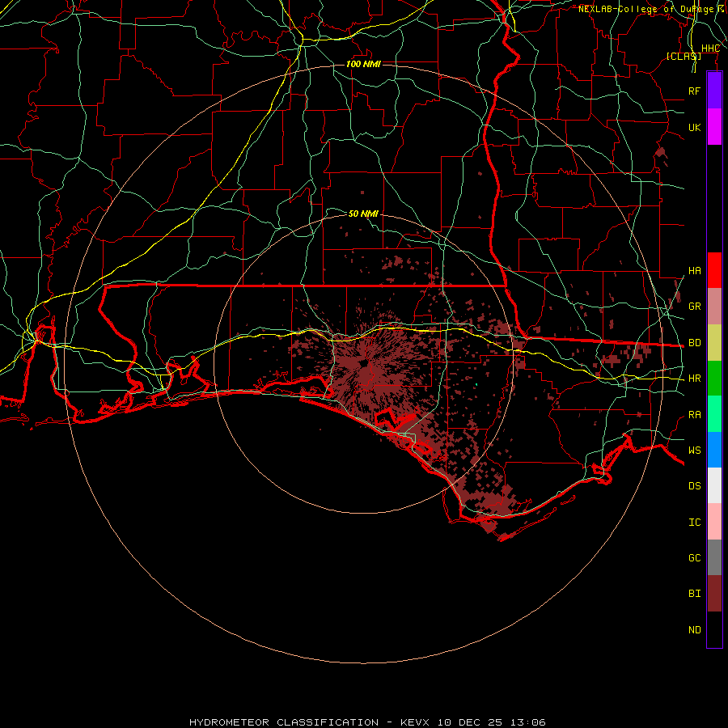The width and height of the screenshot is (728, 728).
Task: Click the "NEXLAB-College of DuPage" credit text
Action: pyautogui.click(x=645, y=9)
